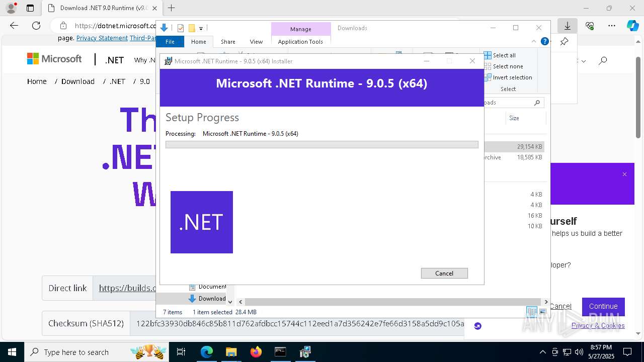Open Privacy Statement link

pyautogui.click(x=102, y=38)
